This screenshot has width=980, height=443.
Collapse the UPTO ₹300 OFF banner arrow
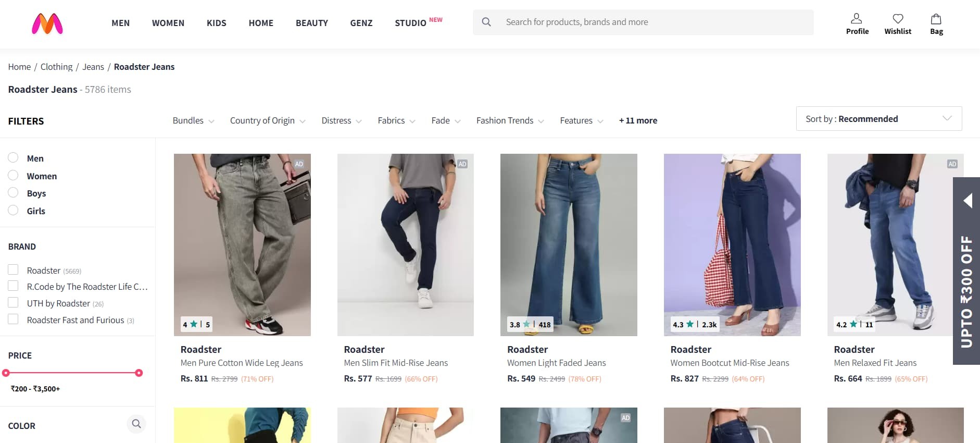(x=968, y=201)
